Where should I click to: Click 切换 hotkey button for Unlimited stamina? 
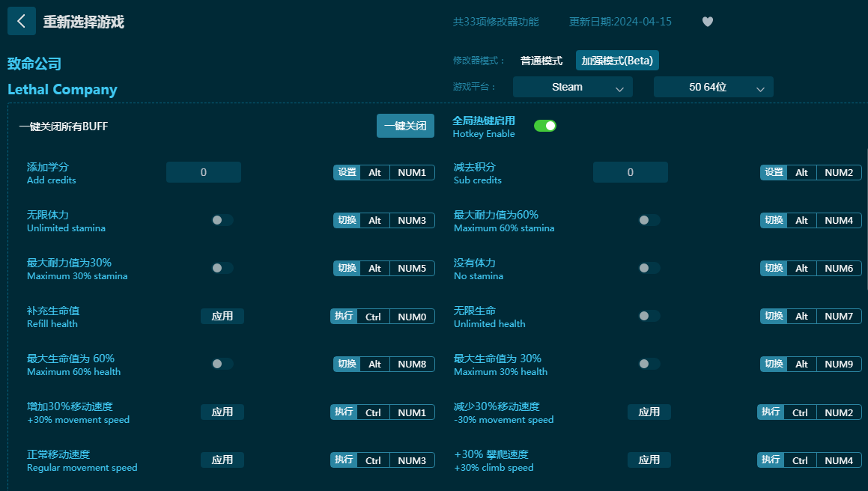point(347,220)
